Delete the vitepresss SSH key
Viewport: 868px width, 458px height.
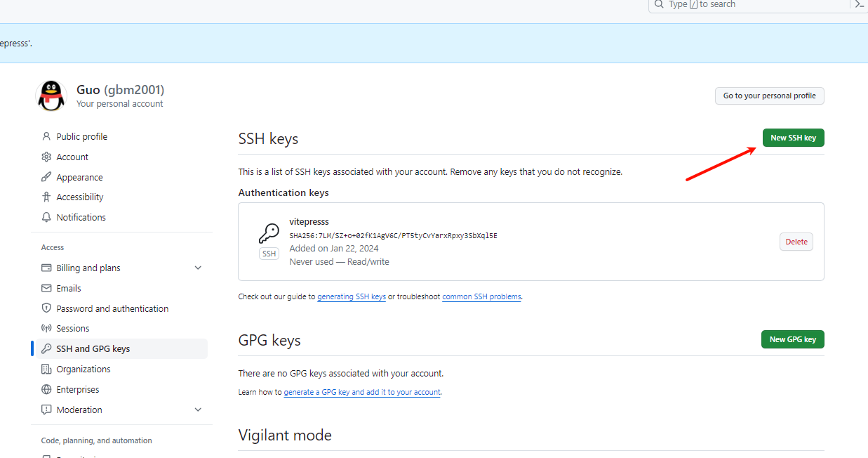[796, 241]
